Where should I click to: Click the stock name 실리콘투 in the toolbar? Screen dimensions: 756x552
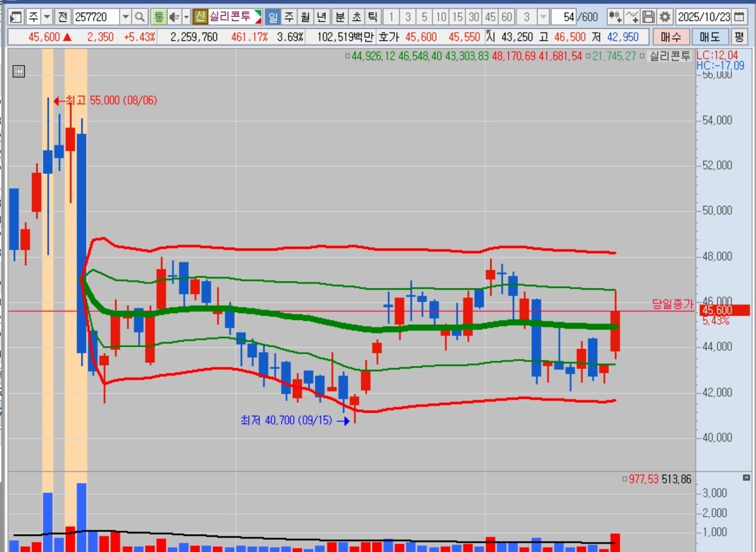230,17
